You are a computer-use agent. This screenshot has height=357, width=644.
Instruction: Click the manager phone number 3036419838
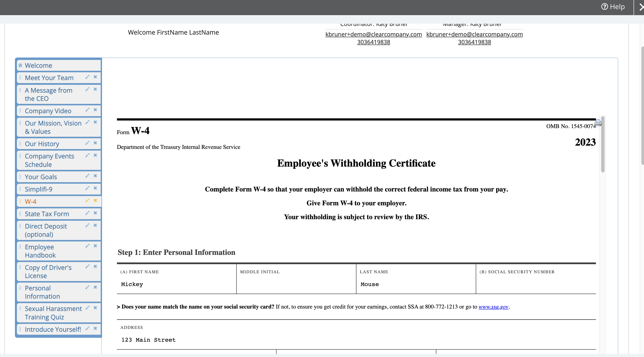(x=474, y=42)
